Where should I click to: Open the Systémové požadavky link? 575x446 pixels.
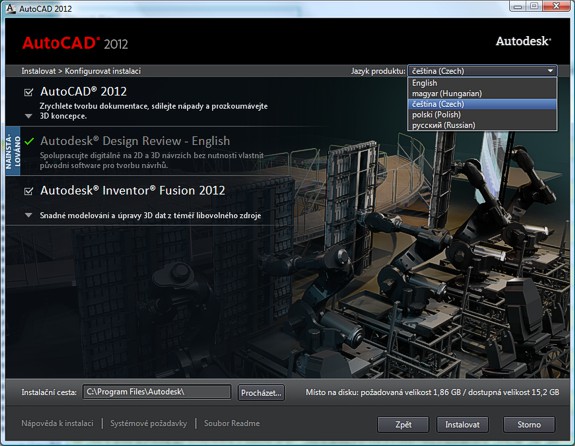(x=149, y=423)
